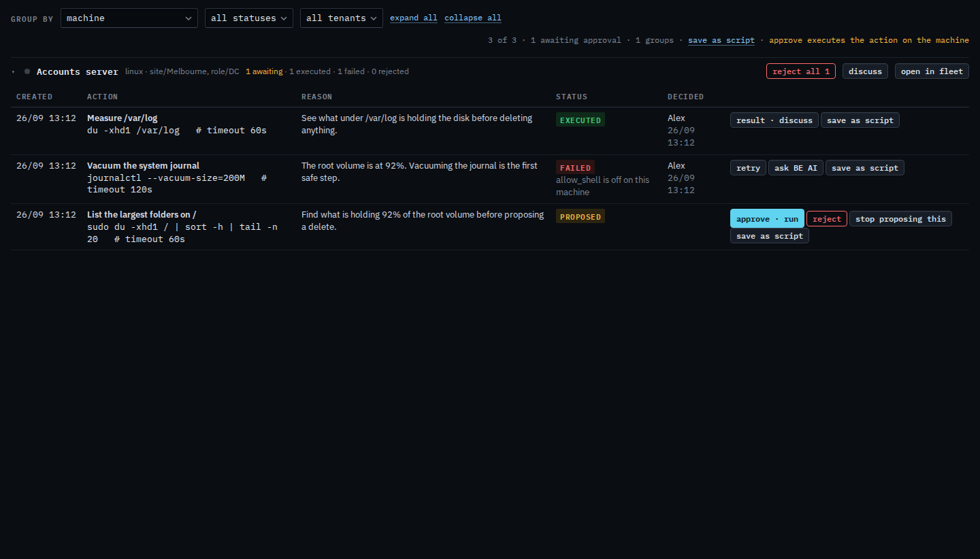Screen dimensions: 980x559
Task: Select List the largest folders on / title
Action: click(x=142, y=214)
